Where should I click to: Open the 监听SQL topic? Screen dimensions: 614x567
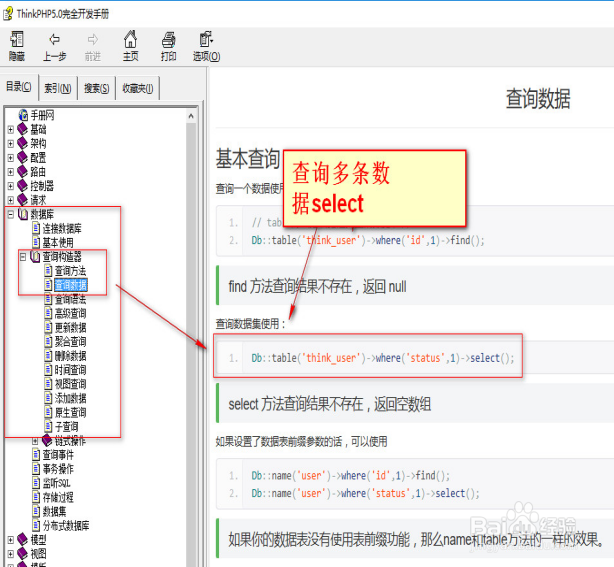(56, 483)
